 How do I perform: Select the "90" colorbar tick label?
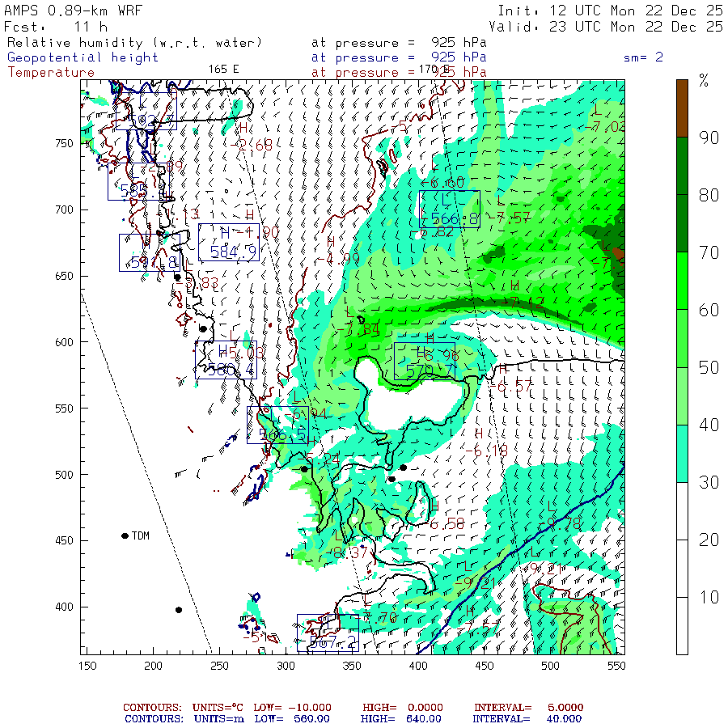click(x=709, y=138)
